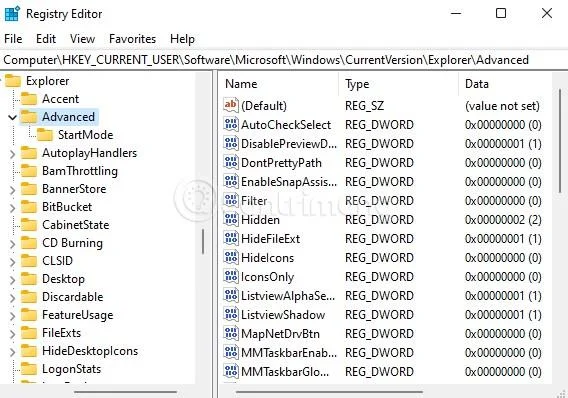
Task: Expand the HideDesktopIcons key chevron
Action: 12,352
